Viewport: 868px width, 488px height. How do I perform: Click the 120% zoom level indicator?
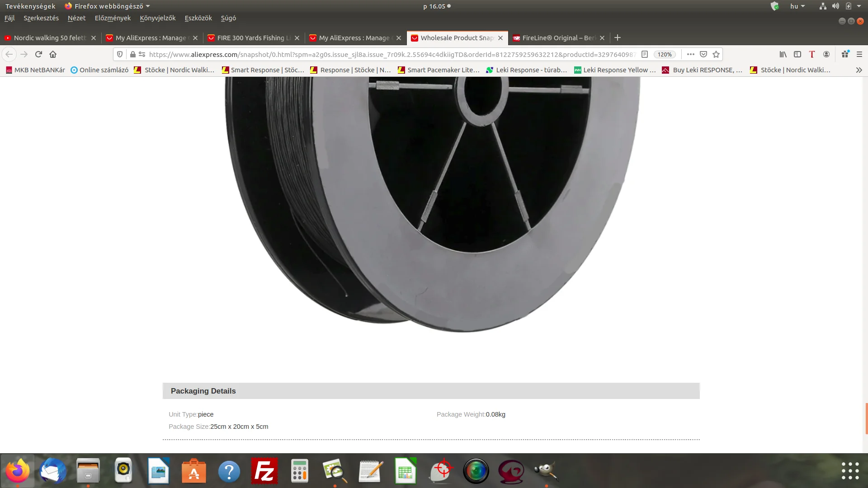pos(665,54)
